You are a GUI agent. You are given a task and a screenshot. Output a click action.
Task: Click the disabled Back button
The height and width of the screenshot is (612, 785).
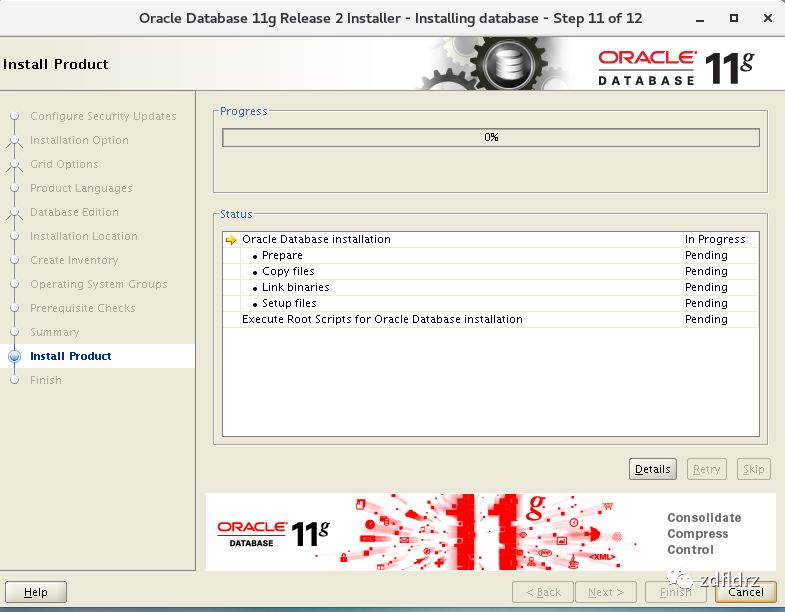[x=543, y=592]
